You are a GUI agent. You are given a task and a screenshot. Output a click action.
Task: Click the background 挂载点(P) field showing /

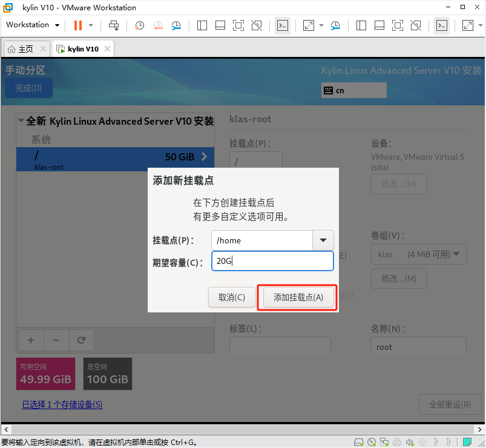click(x=255, y=160)
